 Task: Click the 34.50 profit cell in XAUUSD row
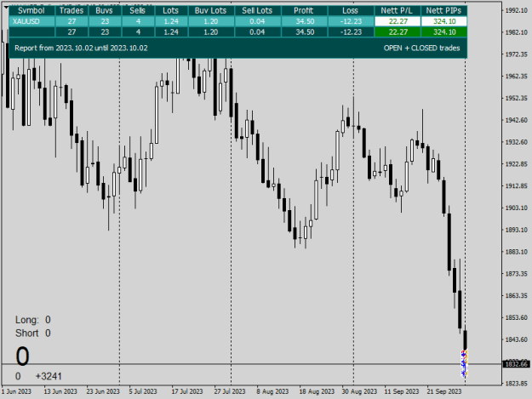pyautogui.click(x=305, y=21)
